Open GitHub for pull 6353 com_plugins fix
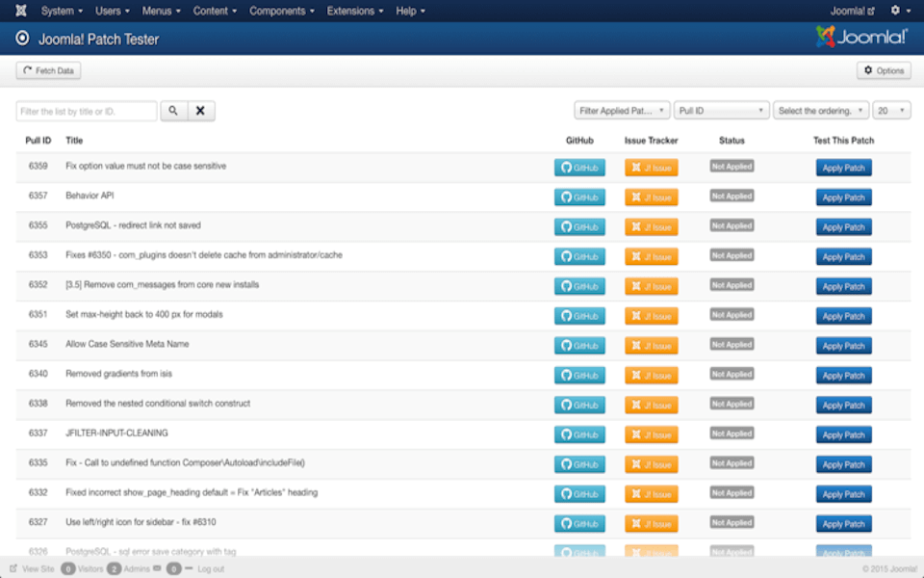Viewport: 924px width, 578px height. coord(579,256)
